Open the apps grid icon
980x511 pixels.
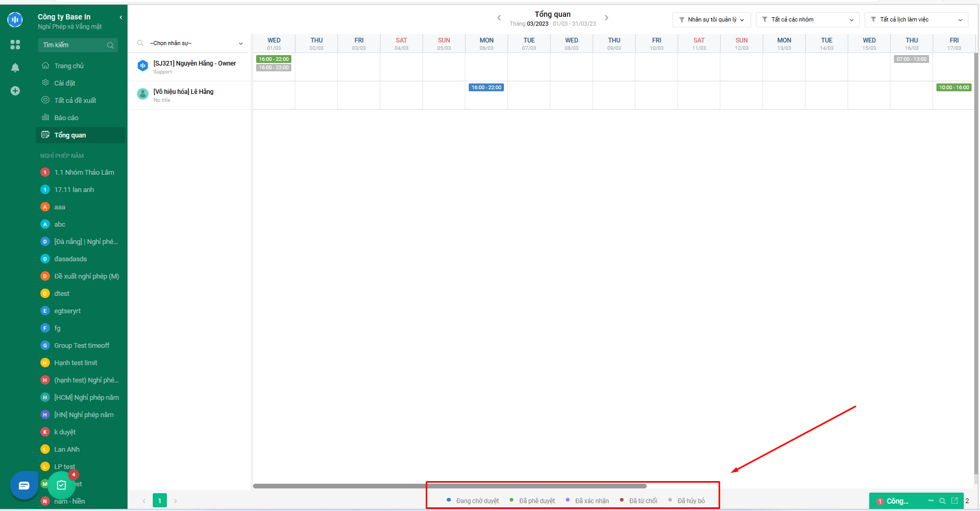pyautogui.click(x=15, y=45)
